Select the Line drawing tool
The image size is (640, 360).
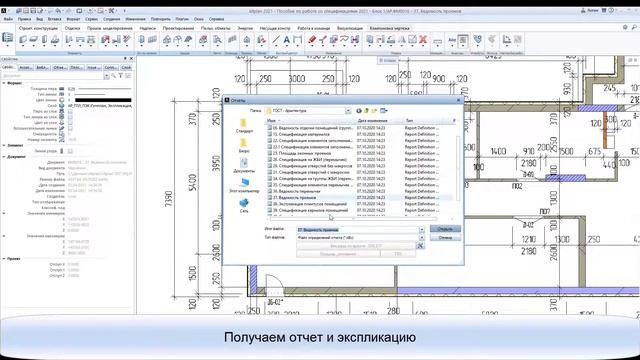pyautogui.click(x=276, y=40)
